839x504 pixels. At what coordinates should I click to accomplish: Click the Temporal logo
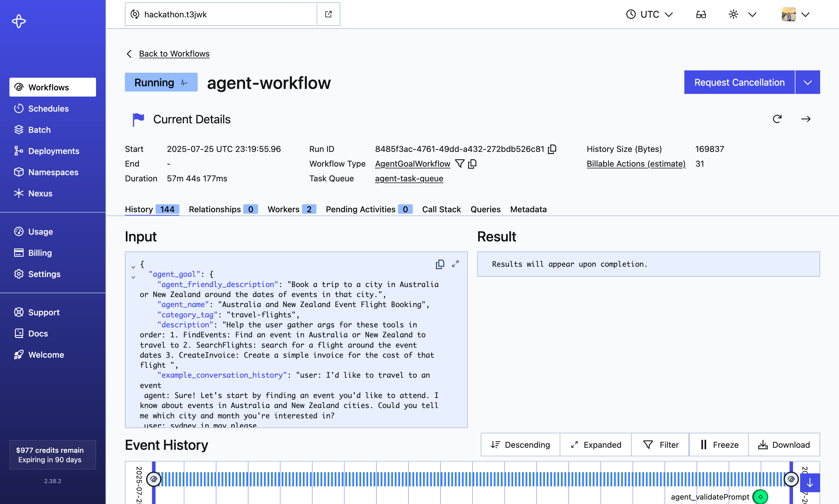pos(19,21)
